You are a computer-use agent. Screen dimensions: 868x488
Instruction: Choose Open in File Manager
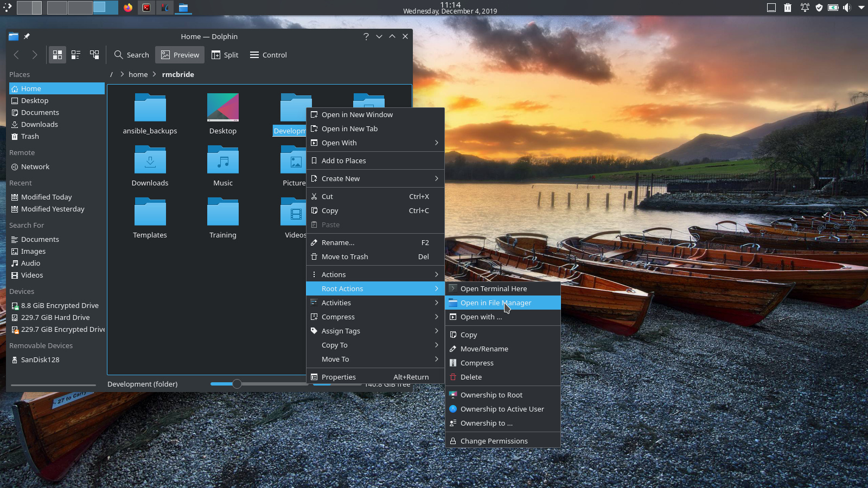(503, 303)
